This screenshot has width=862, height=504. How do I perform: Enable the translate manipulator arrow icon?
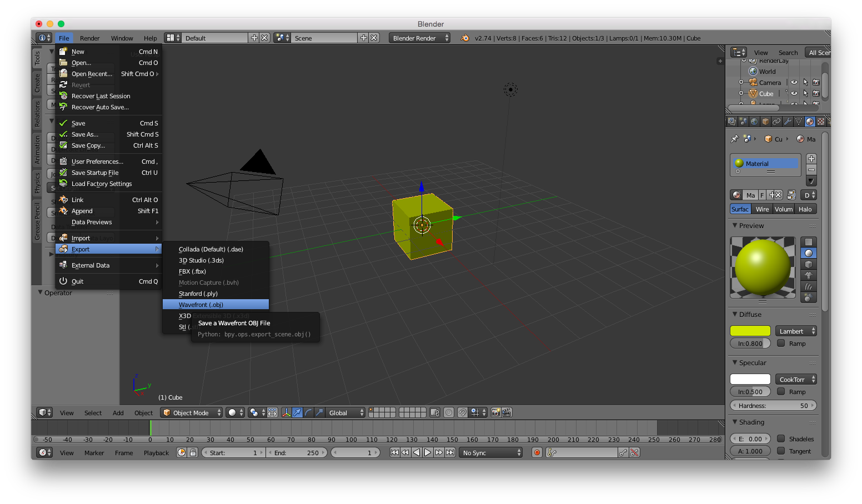coord(297,412)
